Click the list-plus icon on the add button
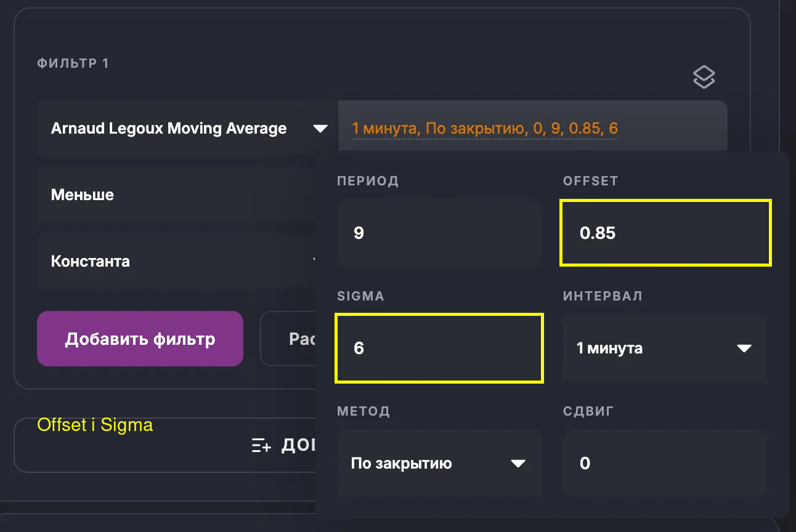Viewport: 796px width, 532px height. coord(261,446)
